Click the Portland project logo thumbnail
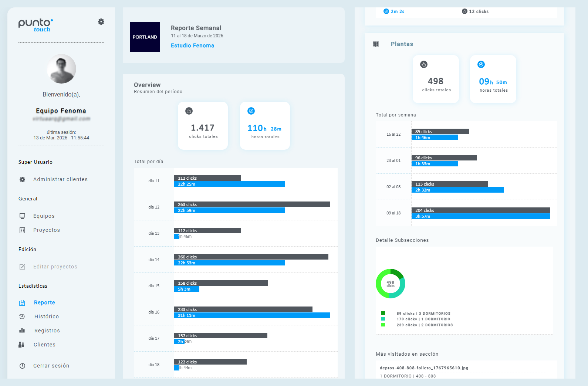The height and width of the screenshot is (386, 588). click(145, 37)
